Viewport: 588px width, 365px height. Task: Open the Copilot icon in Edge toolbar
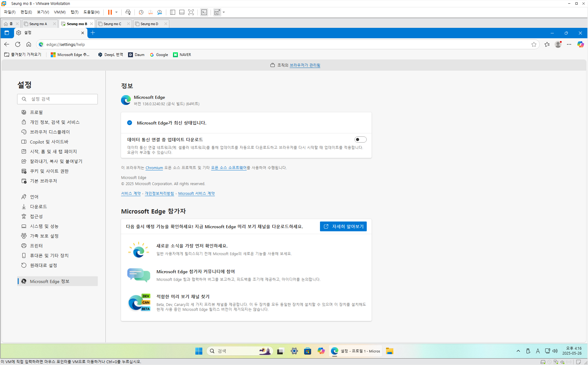tap(580, 44)
